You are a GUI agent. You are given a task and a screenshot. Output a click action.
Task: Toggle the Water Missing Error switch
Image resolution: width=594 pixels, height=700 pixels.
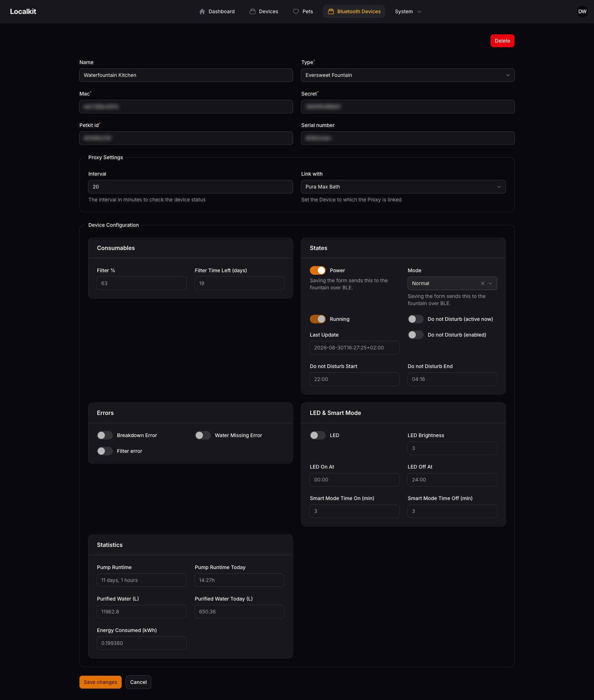[x=203, y=435]
